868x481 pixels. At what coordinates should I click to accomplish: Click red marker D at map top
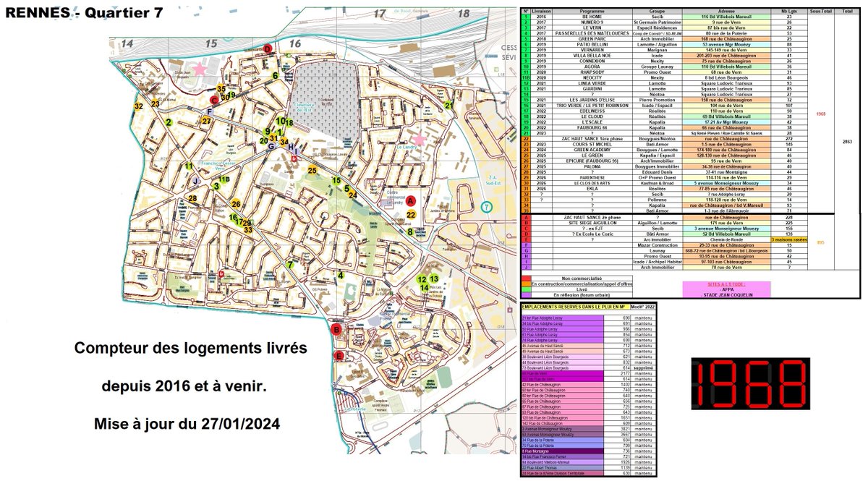click(x=268, y=49)
